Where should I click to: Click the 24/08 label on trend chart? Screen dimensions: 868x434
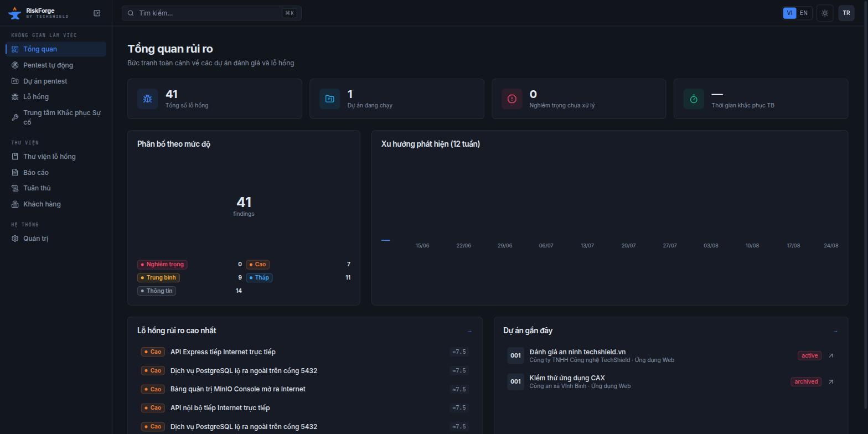(x=831, y=246)
